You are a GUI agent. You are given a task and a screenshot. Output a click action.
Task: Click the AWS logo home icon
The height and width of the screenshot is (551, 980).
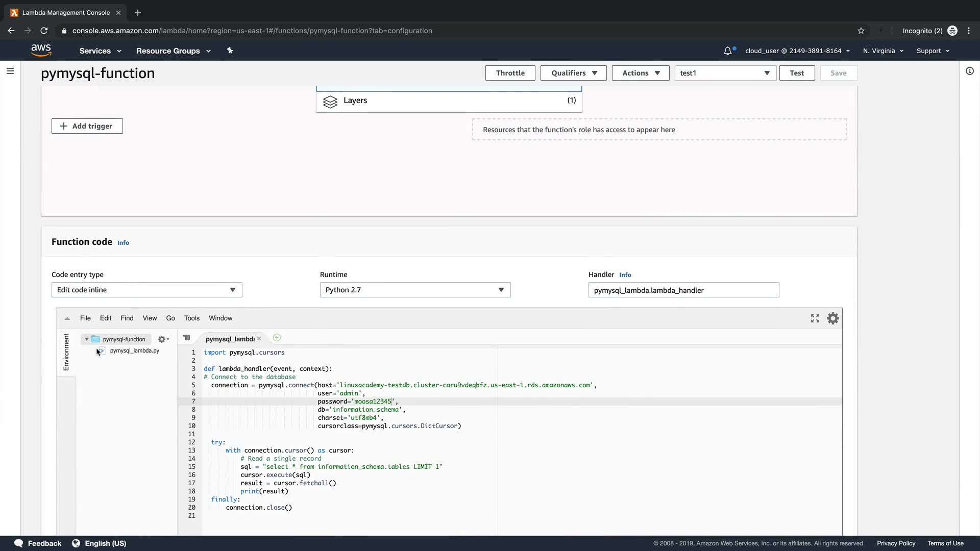coord(41,51)
